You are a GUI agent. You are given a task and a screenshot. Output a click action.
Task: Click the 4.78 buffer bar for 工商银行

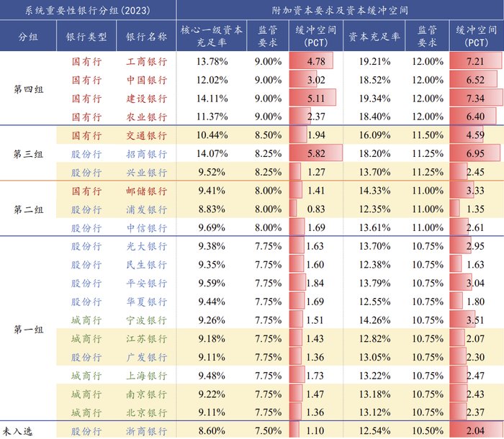pyautogui.click(x=311, y=60)
